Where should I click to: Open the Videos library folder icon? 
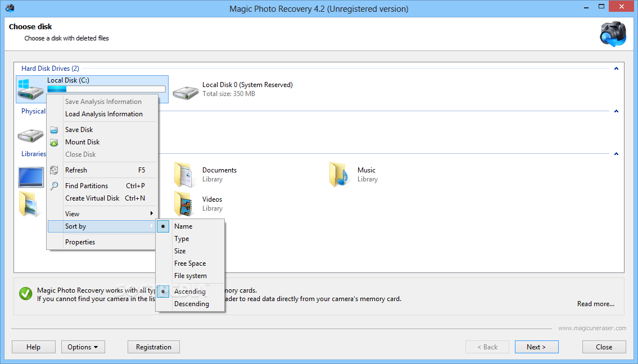183,204
